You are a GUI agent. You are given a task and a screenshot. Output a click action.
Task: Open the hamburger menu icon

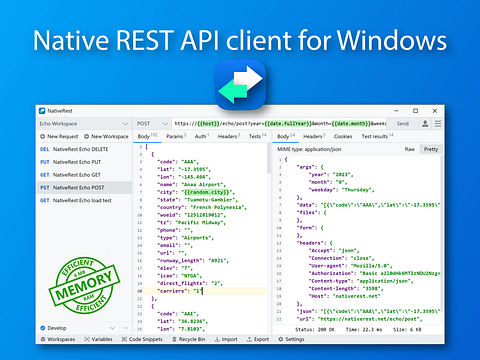click(x=438, y=124)
